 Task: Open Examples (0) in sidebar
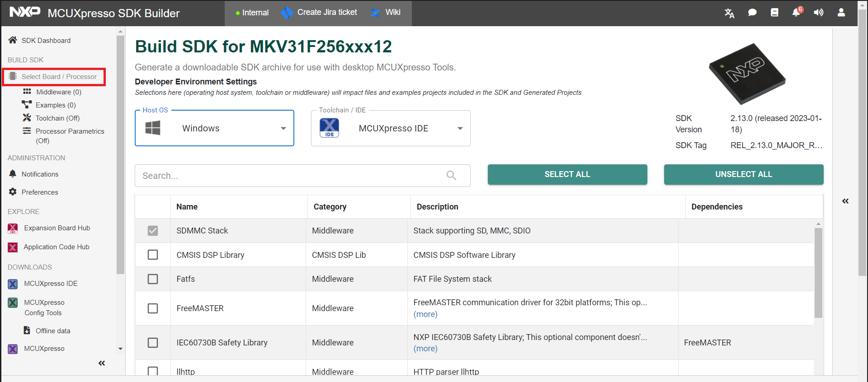point(49,105)
